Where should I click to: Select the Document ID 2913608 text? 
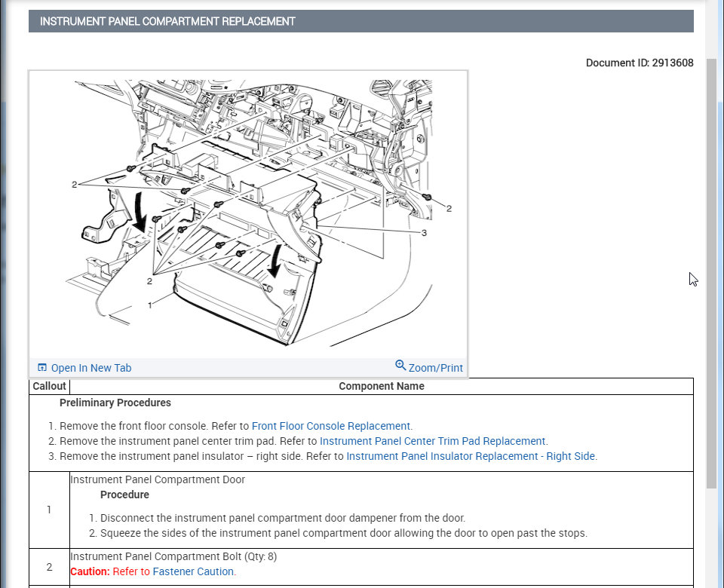[x=640, y=63]
